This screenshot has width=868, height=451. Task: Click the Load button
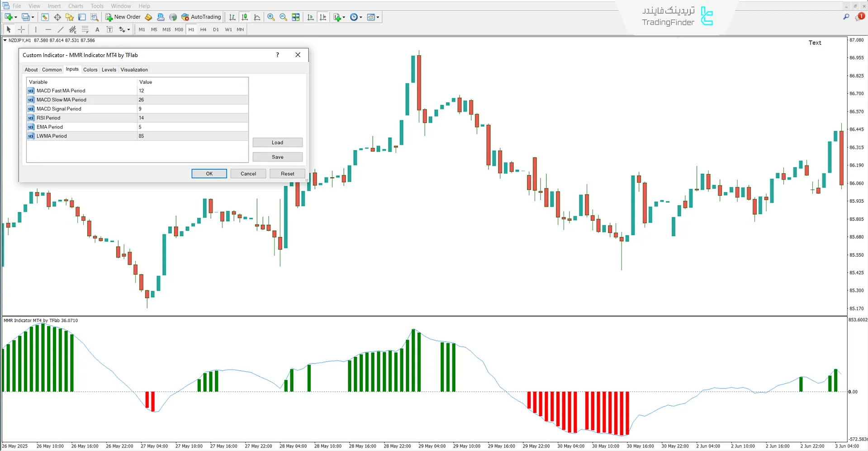tap(277, 142)
